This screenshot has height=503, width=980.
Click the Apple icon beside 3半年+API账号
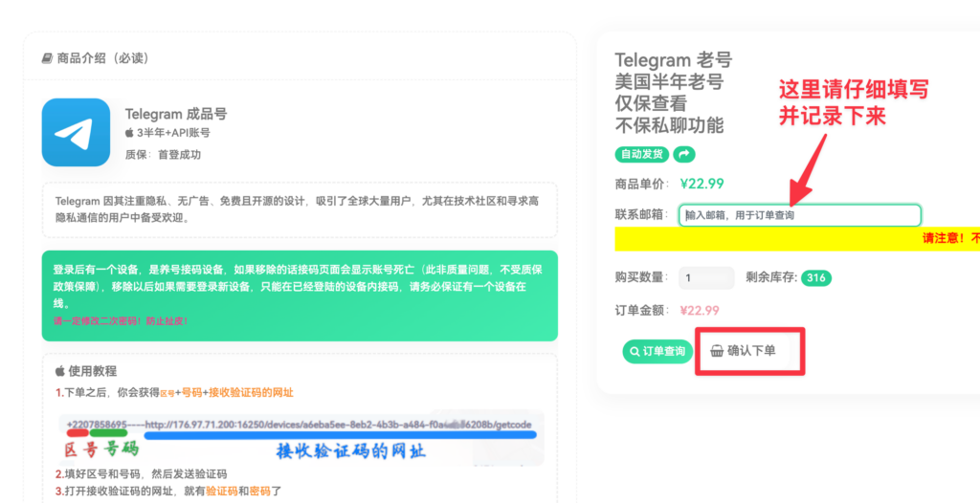pyautogui.click(x=129, y=133)
